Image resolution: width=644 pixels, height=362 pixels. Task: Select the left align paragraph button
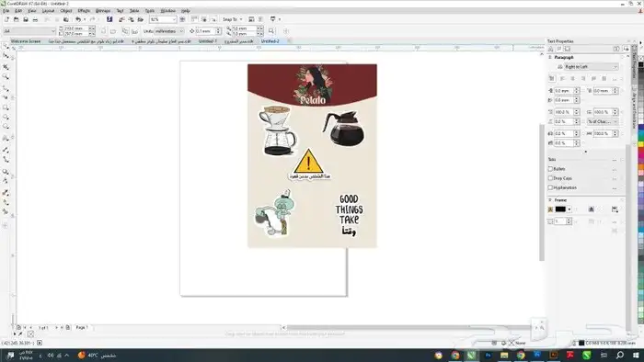pyautogui.click(x=562, y=78)
